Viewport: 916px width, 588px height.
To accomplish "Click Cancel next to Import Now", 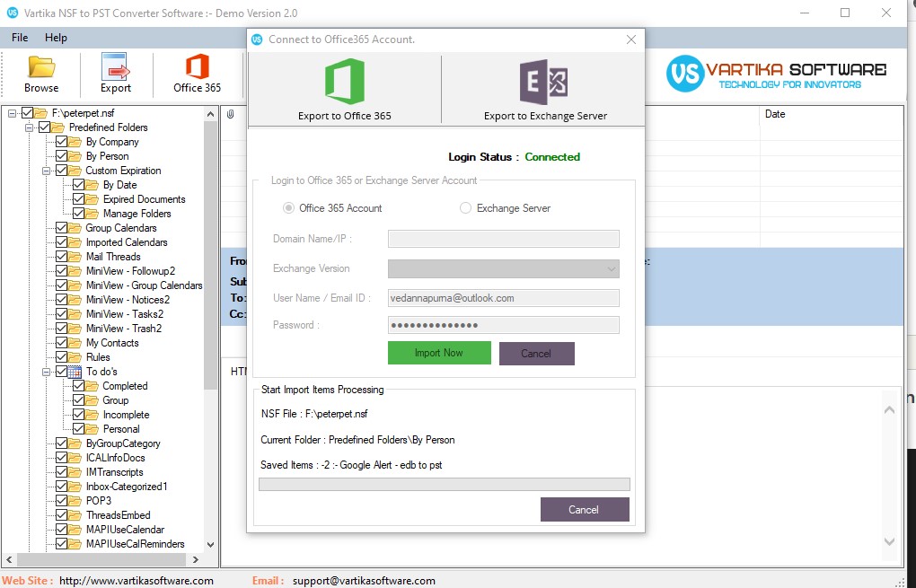I will click(536, 354).
